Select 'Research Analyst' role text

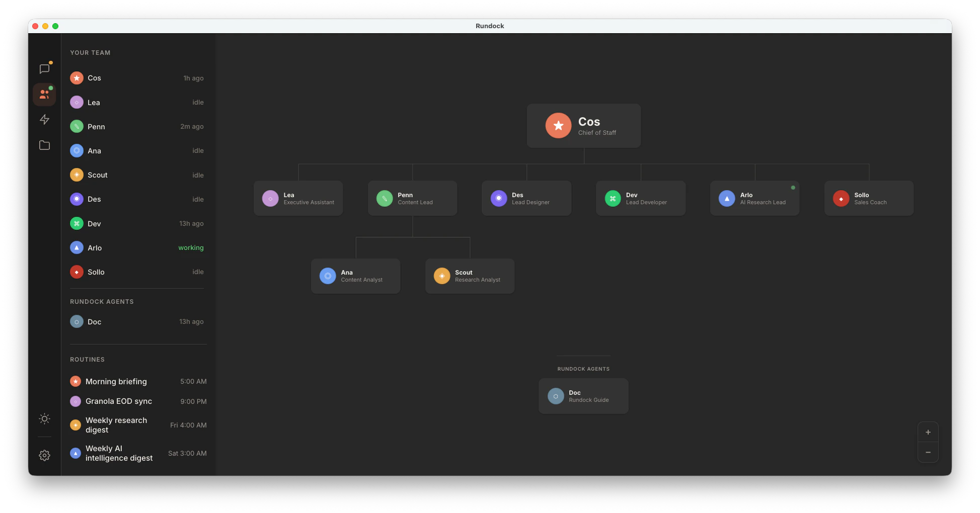478,280
